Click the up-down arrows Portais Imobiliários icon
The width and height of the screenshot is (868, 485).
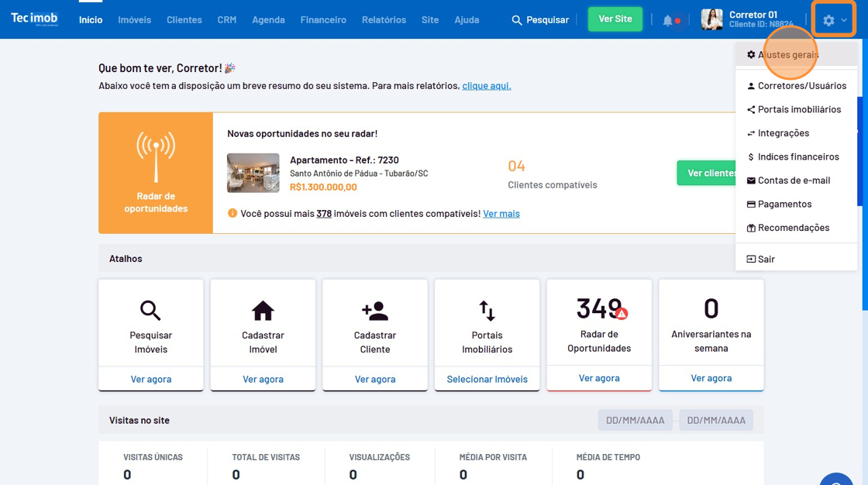pyautogui.click(x=487, y=311)
